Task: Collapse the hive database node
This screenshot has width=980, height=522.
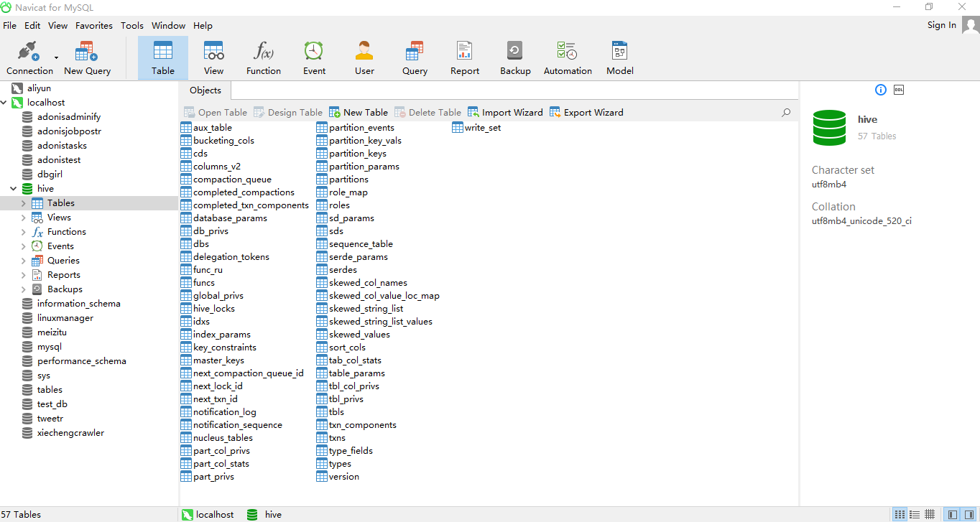Action: (14, 189)
